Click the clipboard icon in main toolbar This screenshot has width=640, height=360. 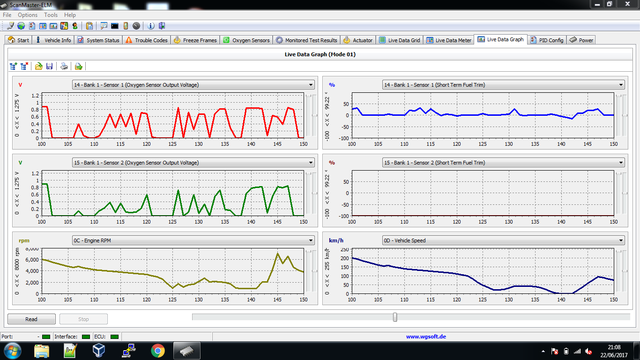coord(89,26)
